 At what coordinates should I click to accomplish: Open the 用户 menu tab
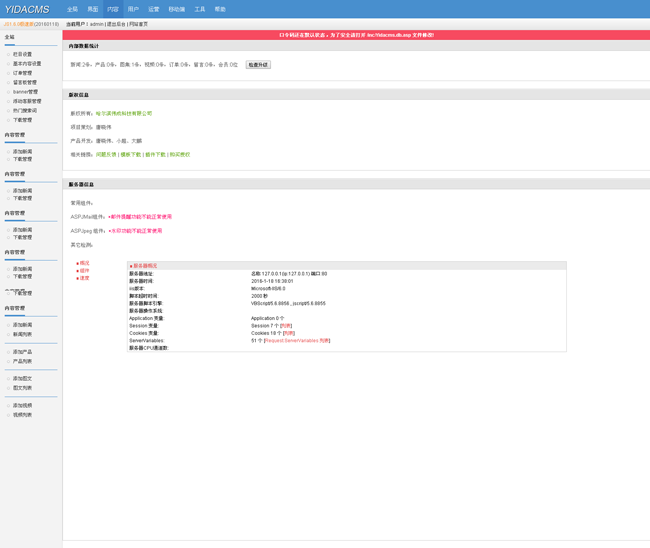pyautogui.click(x=133, y=9)
